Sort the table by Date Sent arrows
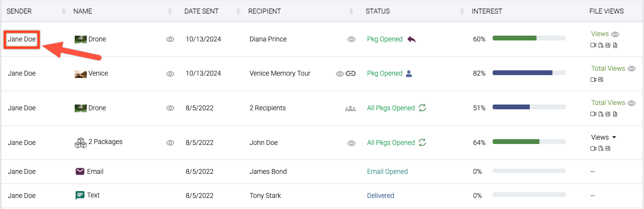 238,11
